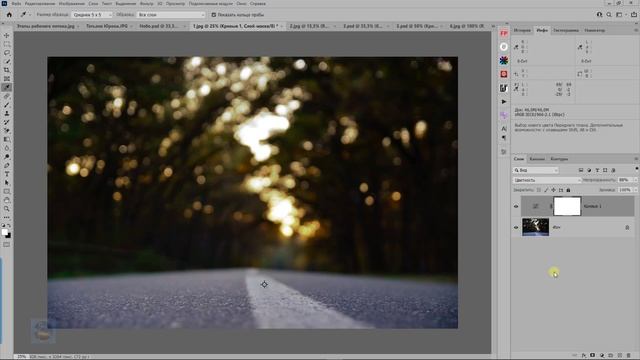This screenshot has height=360, width=640.
Task: Select the Frame tool
Action: 7,79
